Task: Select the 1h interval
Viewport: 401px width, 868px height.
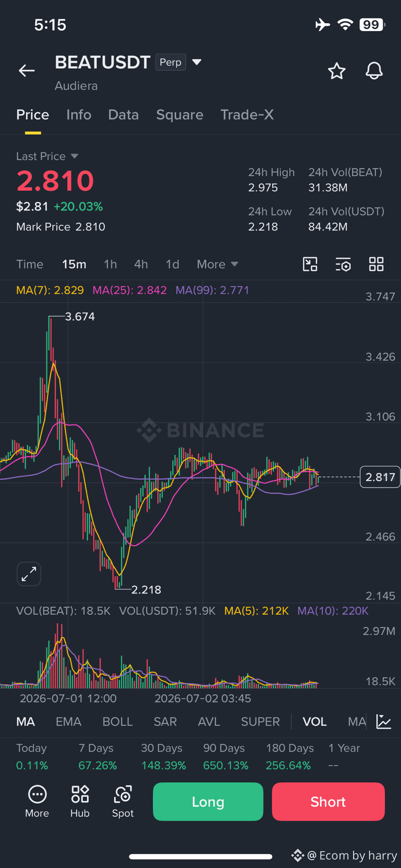Action: pyautogui.click(x=110, y=264)
